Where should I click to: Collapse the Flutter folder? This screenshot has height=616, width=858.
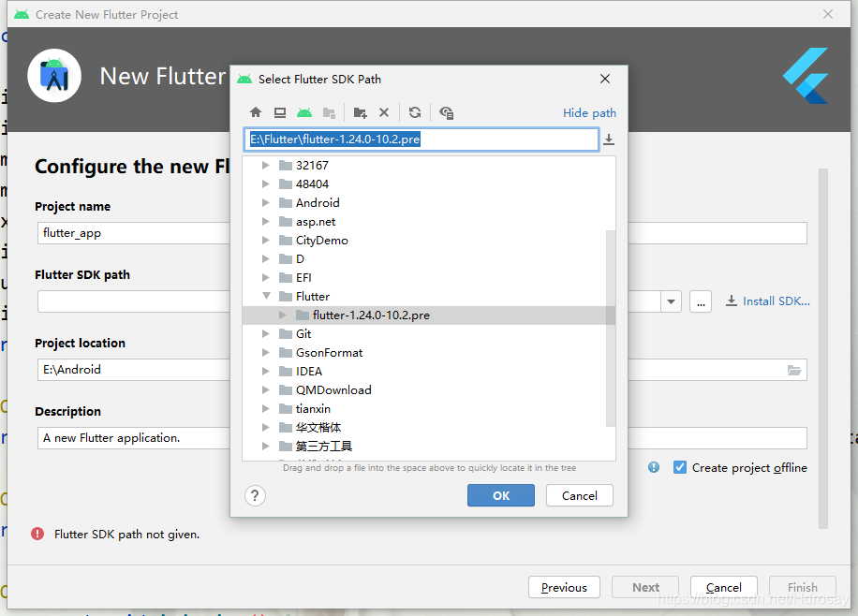(266, 296)
